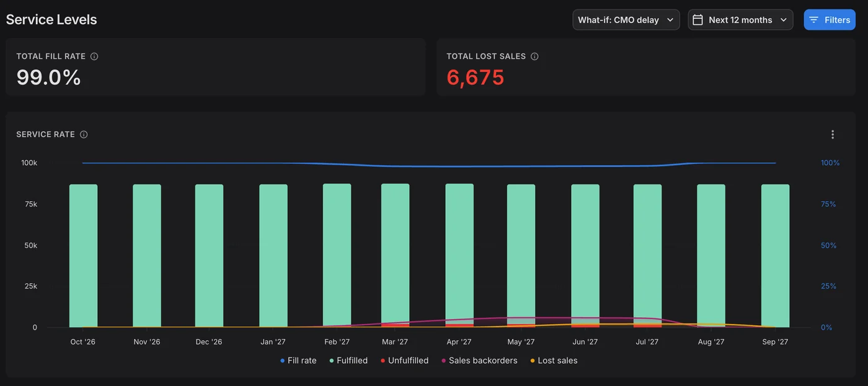868x386 pixels.
Task: Click the SERVICE RATE chart title
Action: [x=45, y=135]
